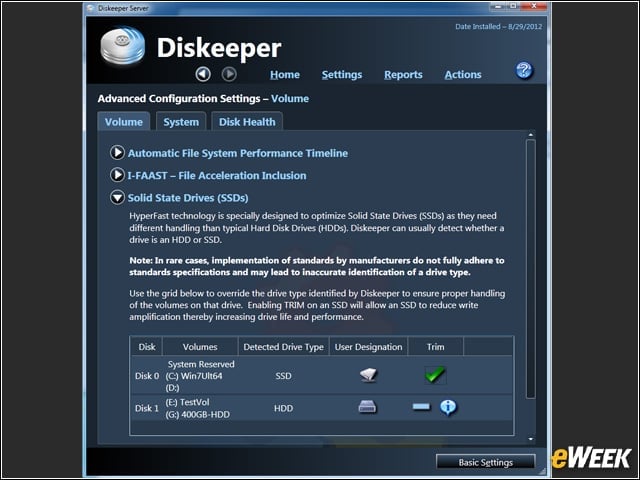This screenshot has height=480, width=640.
Task: Click the (D:) volume text in Disk 0
Action: pyautogui.click(x=172, y=388)
